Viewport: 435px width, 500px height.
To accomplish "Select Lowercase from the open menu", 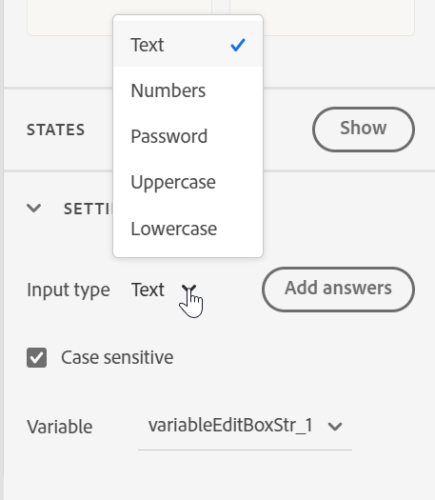I will coord(188,229).
